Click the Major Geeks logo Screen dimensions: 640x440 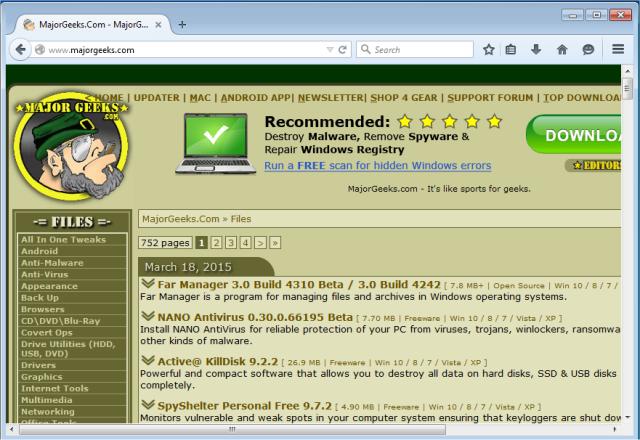coord(71,146)
